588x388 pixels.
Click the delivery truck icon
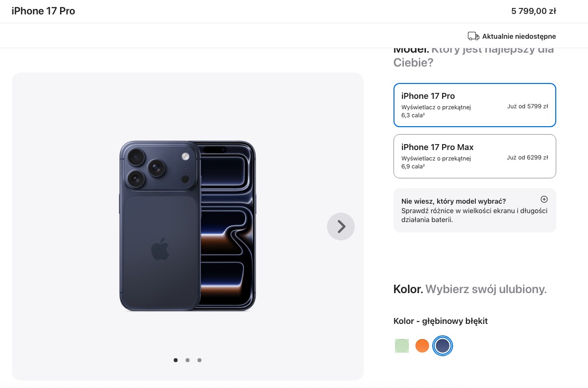pos(473,36)
